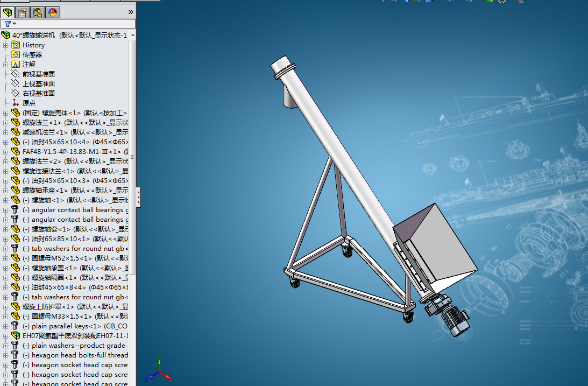Click the EH07聚氨酯平底双刹装配 sub-assembly icon
The height and width of the screenshot is (386, 588).
[x=16, y=336]
